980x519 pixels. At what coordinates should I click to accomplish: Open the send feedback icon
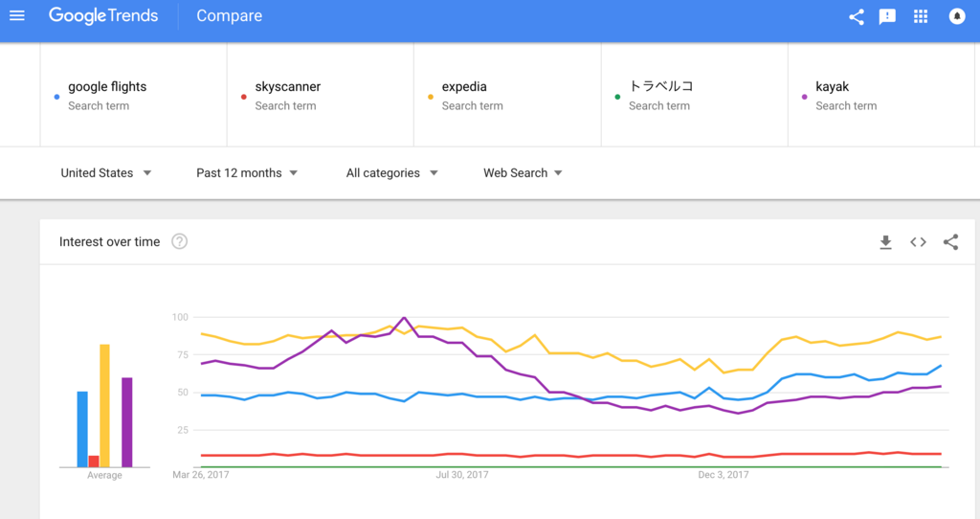pos(887,17)
